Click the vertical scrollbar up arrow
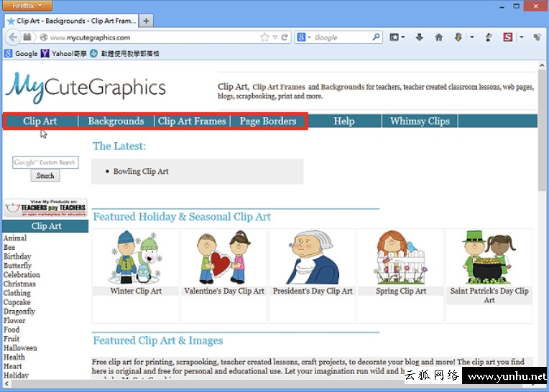Image resolution: width=549 pixels, height=392 pixels. coord(542,65)
